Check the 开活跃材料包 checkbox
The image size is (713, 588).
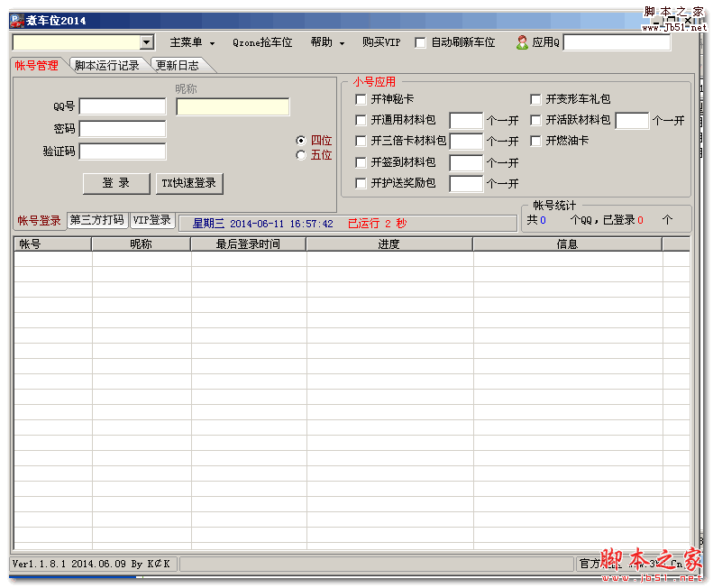click(535, 120)
